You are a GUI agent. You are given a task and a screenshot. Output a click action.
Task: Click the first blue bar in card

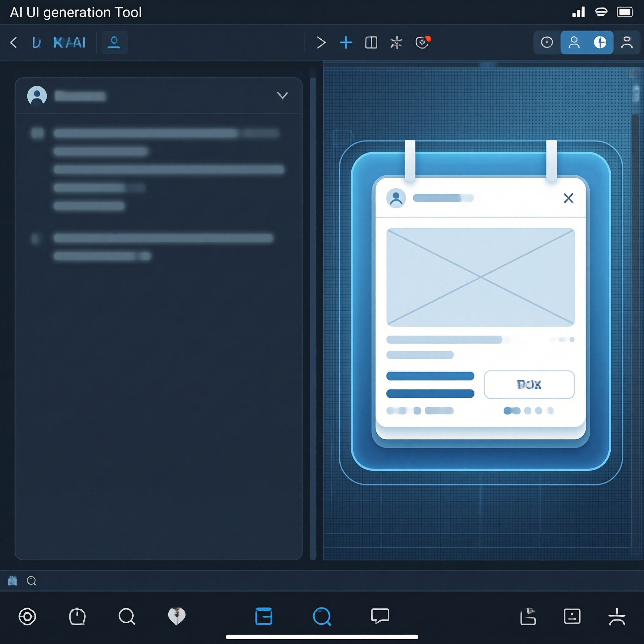point(430,376)
